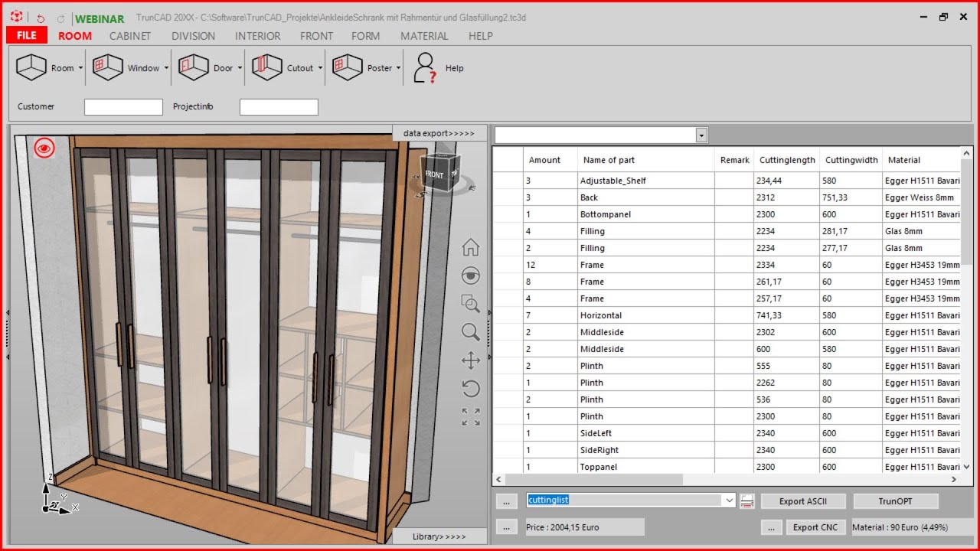This screenshot has width=980, height=551.
Task: Click the pan arrows icon
Action: click(x=471, y=360)
